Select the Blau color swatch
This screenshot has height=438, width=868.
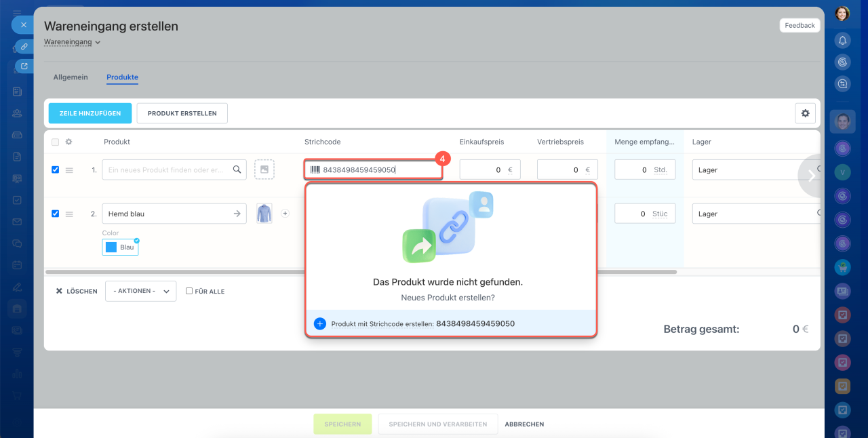pos(120,247)
